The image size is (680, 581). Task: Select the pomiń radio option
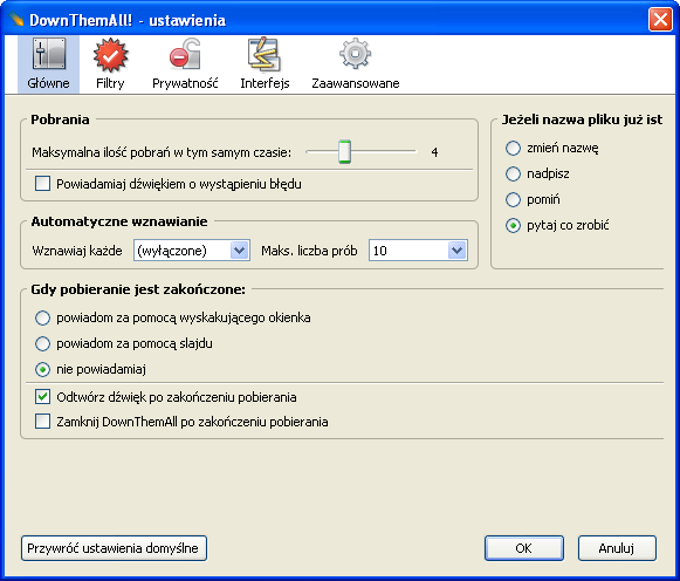tap(513, 200)
